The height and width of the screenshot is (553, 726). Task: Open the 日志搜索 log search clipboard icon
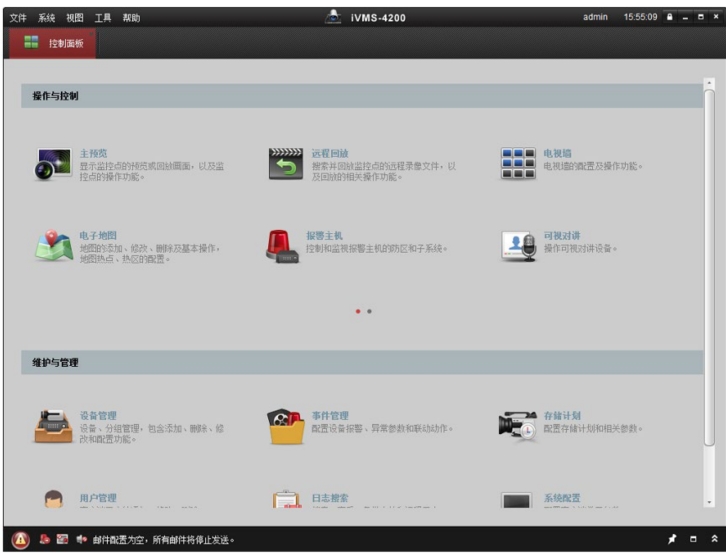286,499
